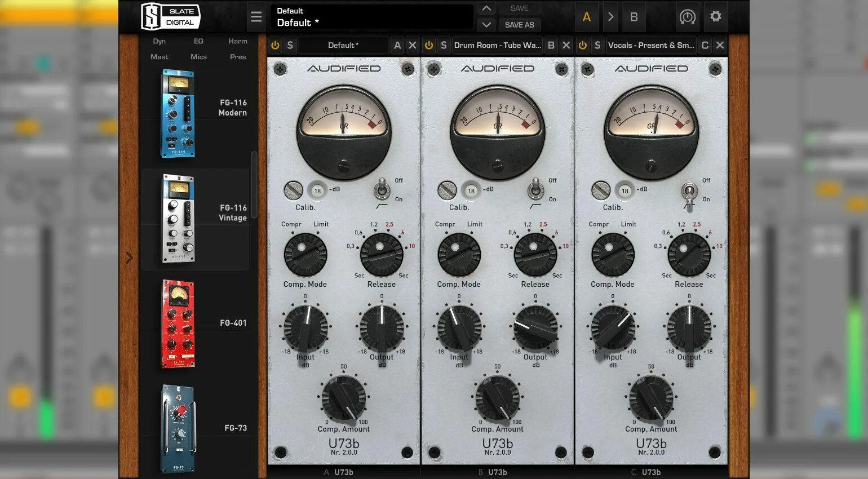This screenshot has height=479, width=868.
Task: Switch to the Mics category tab
Action: pyautogui.click(x=198, y=57)
